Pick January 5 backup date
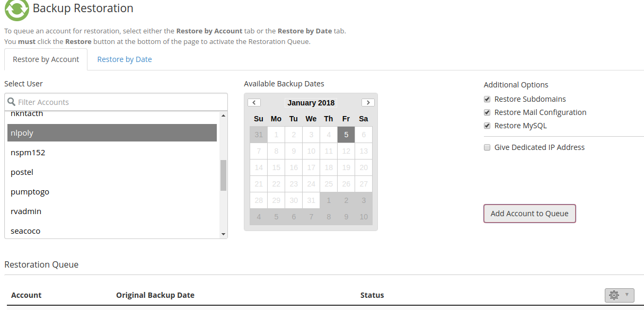The height and width of the screenshot is (310, 644). 346,135
